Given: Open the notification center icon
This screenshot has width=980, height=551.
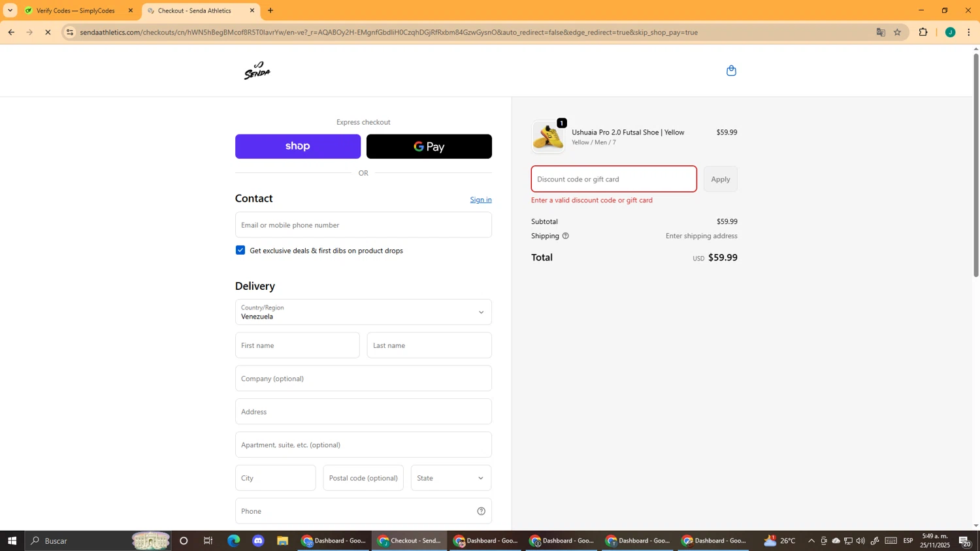Looking at the screenshot, I should tap(965, 541).
